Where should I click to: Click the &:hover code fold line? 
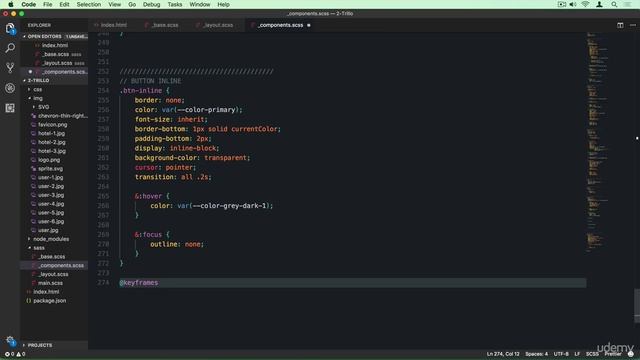(x=152, y=196)
